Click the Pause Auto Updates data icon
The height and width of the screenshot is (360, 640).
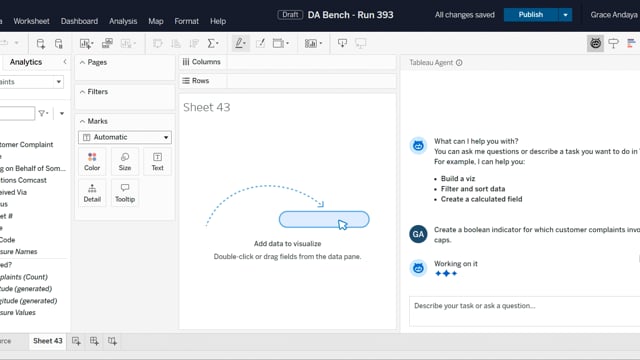[59, 43]
